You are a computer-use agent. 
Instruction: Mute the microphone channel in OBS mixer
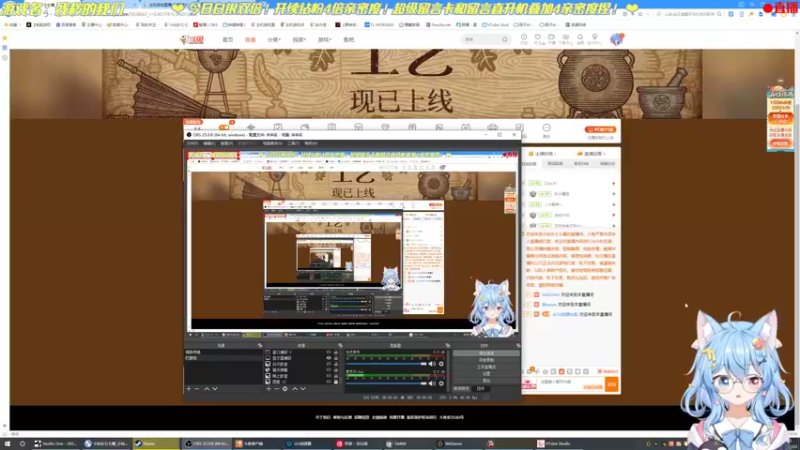432,383
